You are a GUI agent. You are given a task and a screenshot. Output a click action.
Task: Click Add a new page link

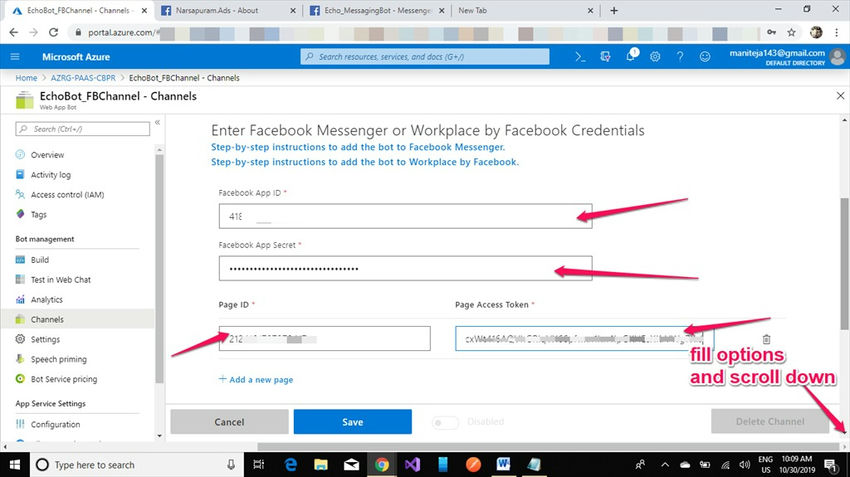(256, 379)
